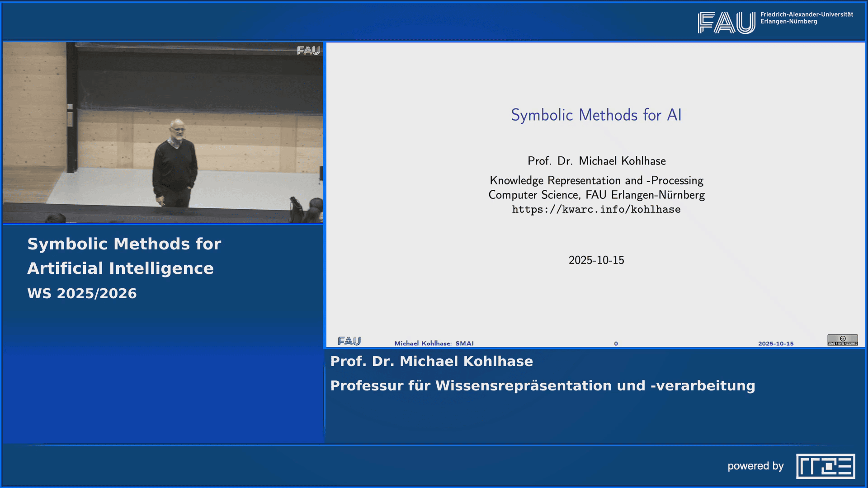868x488 pixels.
Task: Click the slide number '0' in the footer
Action: (x=615, y=343)
